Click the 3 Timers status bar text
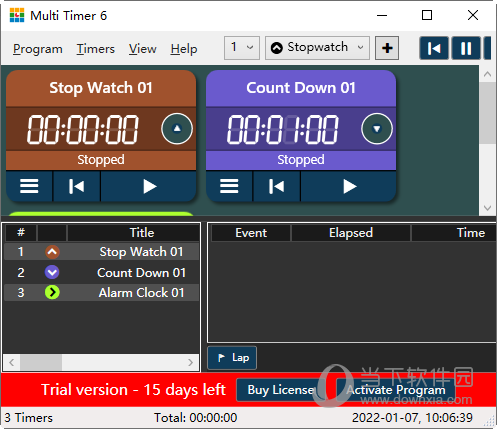This screenshot has height=429, width=497. [x=29, y=418]
